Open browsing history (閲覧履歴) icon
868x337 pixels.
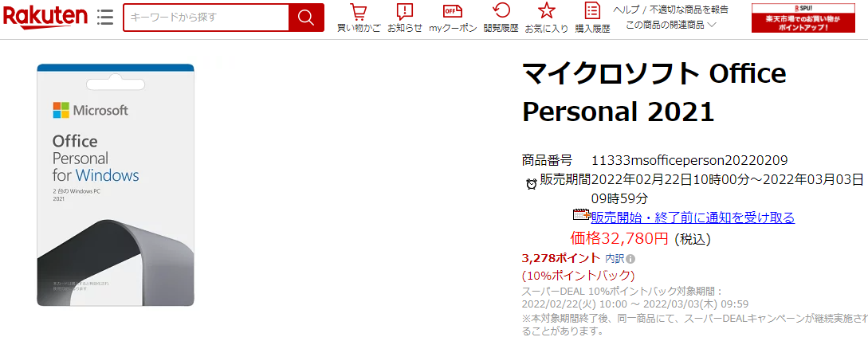(501, 18)
